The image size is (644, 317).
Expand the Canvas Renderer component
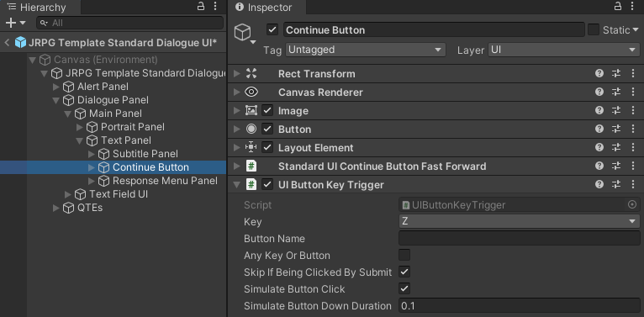point(236,92)
